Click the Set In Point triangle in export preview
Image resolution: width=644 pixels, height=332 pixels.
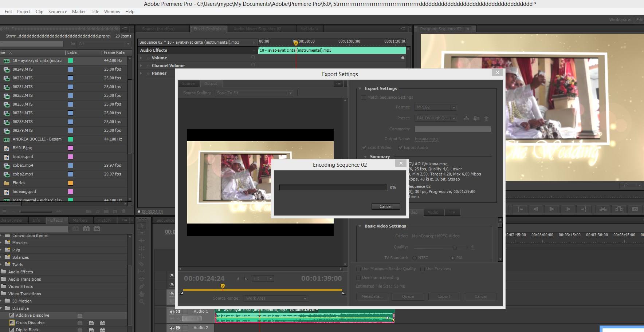238,278
